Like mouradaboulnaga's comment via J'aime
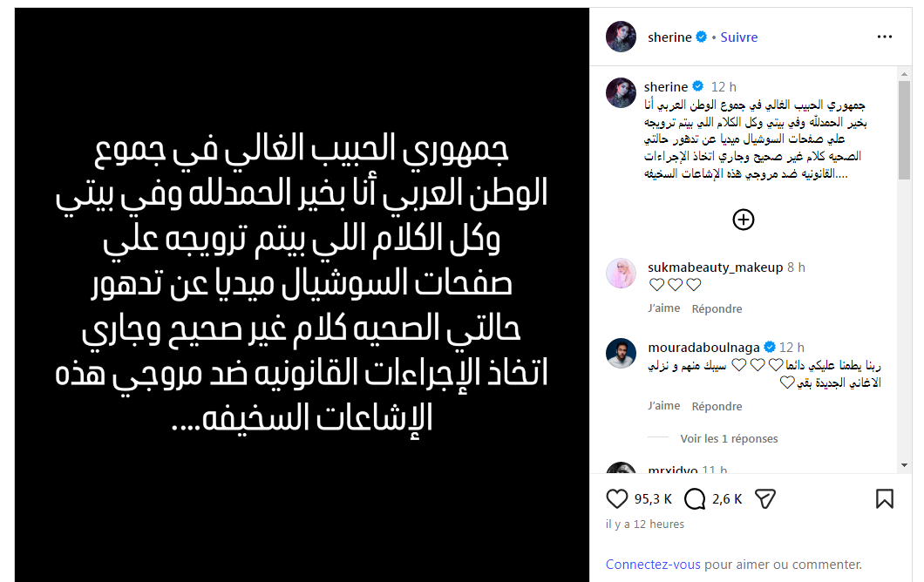Screen dimensions: 924x582 (x=664, y=406)
